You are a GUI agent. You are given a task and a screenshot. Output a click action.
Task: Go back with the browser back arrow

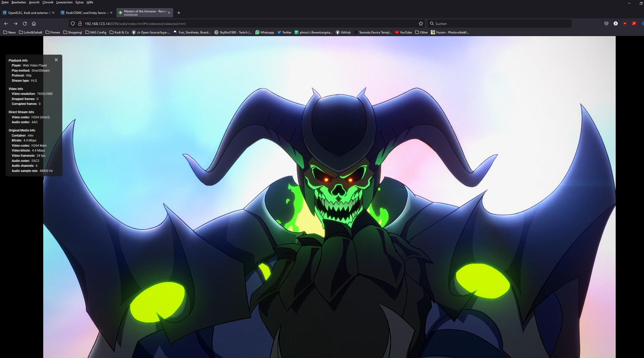coord(6,24)
